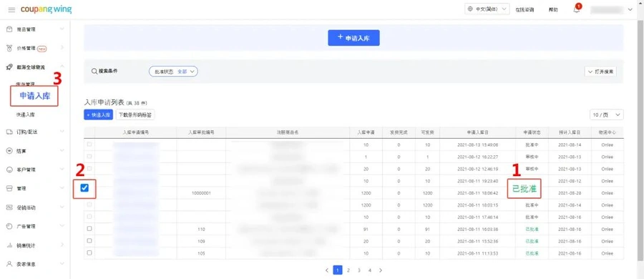Click approval number 10000001 cell
Screen dimensions: 644x279
[x=201, y=193]
